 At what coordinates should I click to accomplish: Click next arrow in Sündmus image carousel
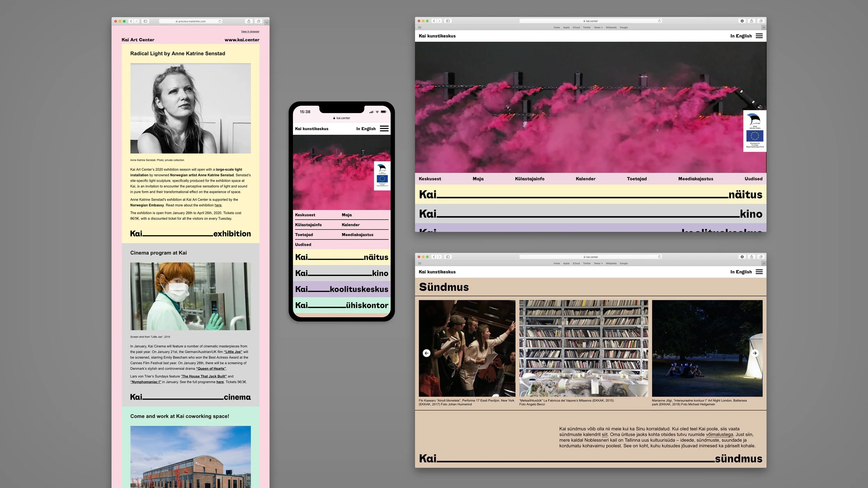point(754,353)
